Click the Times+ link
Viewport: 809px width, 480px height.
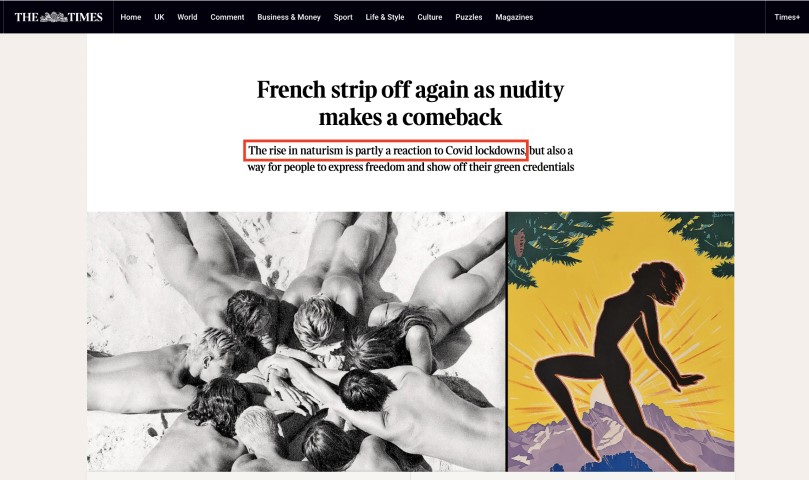coord(787,17)
